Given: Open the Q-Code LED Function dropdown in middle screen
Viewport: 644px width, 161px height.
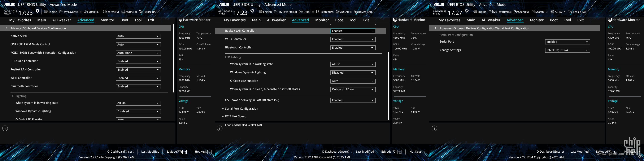Looking at the screenshot, I should [353, 81].
